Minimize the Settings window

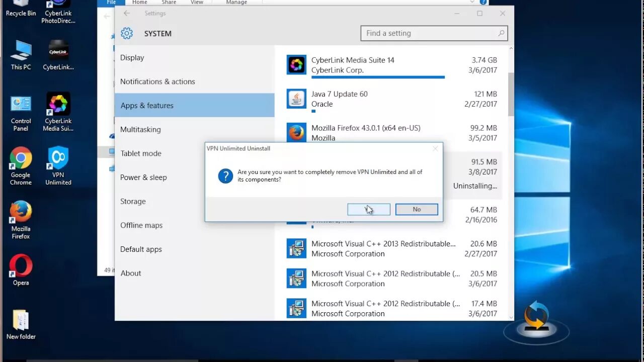point(457,13)
